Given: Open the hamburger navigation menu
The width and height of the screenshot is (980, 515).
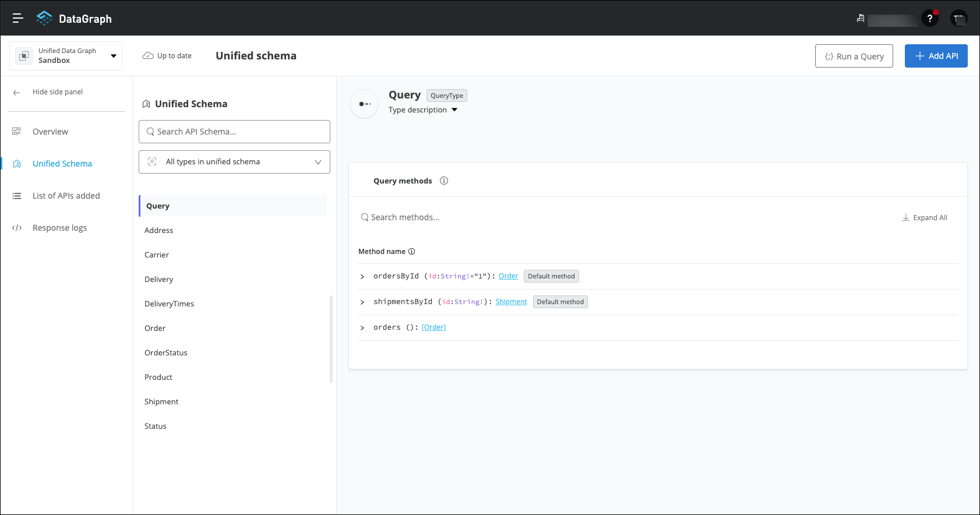Looking at the screenshot, I should point(18,18).
